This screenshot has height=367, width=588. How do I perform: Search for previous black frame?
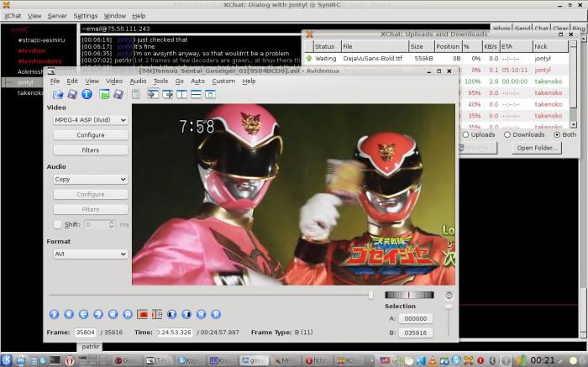tap(171, 314)
